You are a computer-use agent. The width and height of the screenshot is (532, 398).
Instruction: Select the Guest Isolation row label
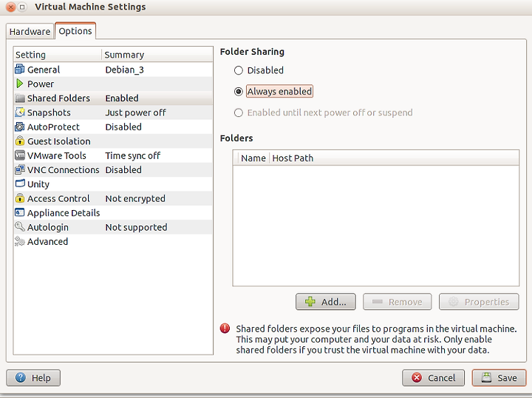click(x=58, y=141)
